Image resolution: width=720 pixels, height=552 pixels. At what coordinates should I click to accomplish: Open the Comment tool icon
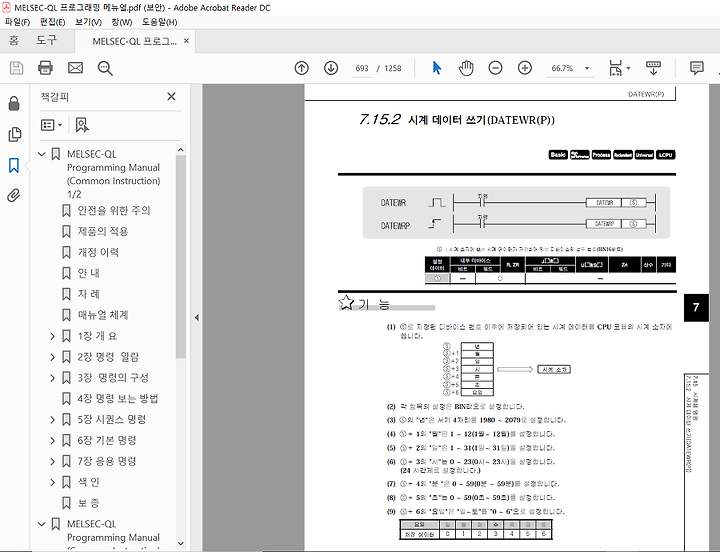pyautogui.click(x=696, y=68)
